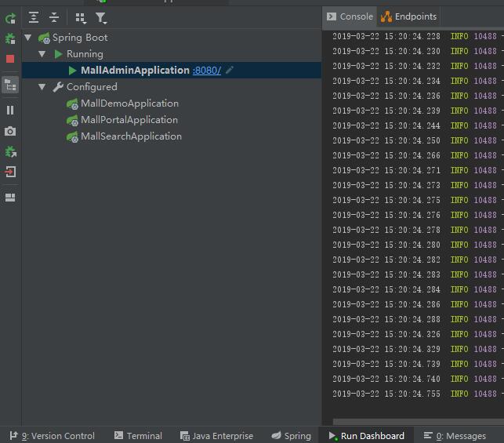Click the log line at 15:20:24.228
This screenshot has height=443, width=504.
(x=418, y=36)
